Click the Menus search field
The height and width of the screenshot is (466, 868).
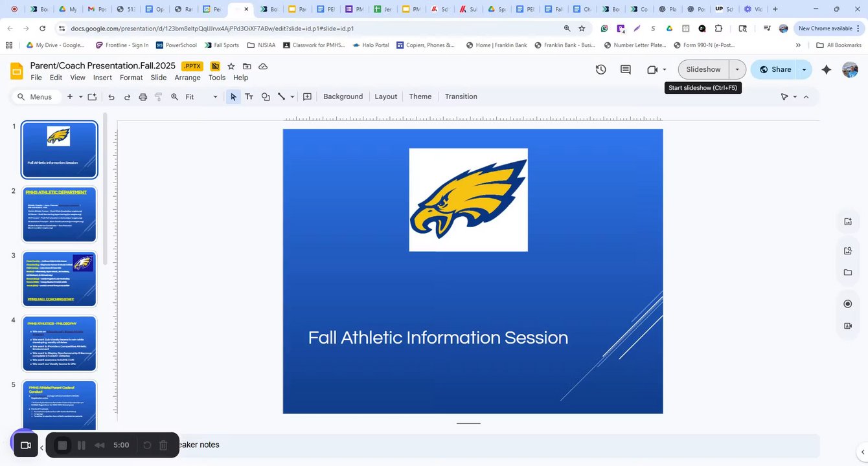(37, 96)
